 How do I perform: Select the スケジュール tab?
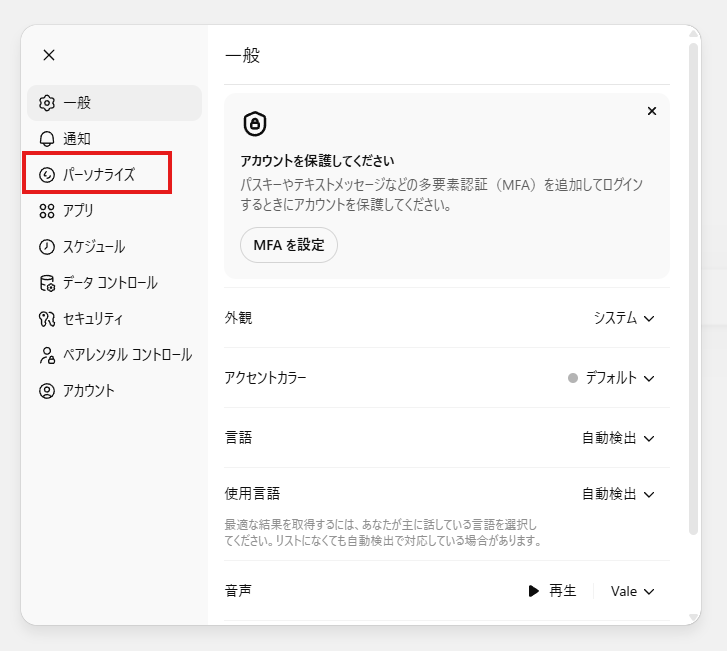click(x=115, y=247)
